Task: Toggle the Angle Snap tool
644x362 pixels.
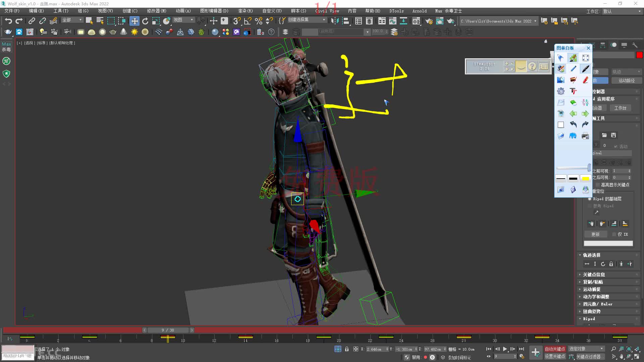Action: pos(248,21)
